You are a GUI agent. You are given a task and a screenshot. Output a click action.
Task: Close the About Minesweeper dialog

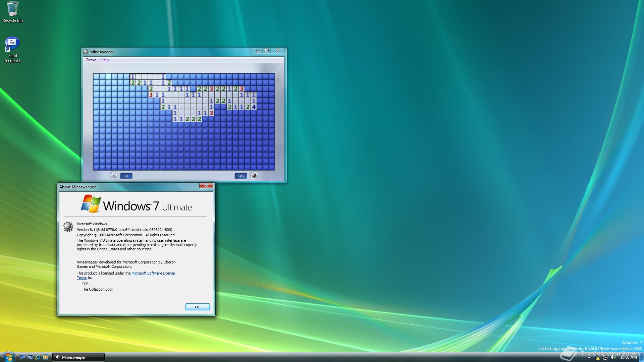206,185
